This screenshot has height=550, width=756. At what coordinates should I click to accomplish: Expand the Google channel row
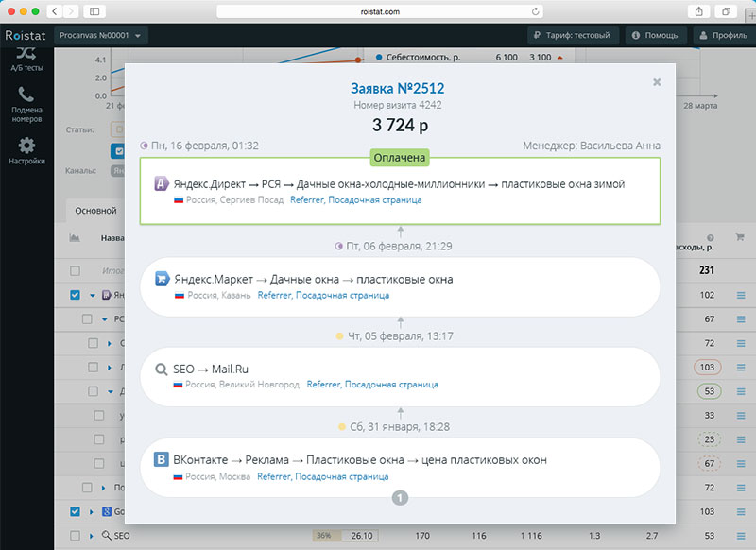point(93,511)
